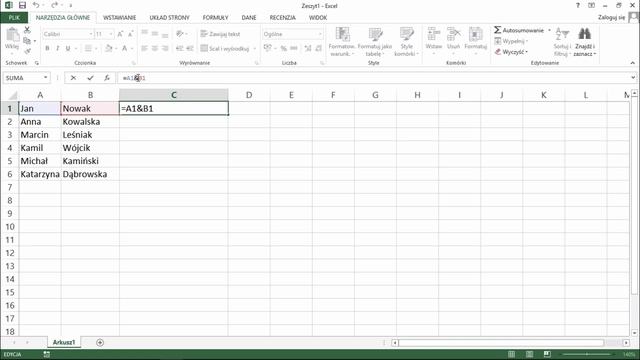Select column C header
This screenshot has width=640, height=360.
point(173,95)
